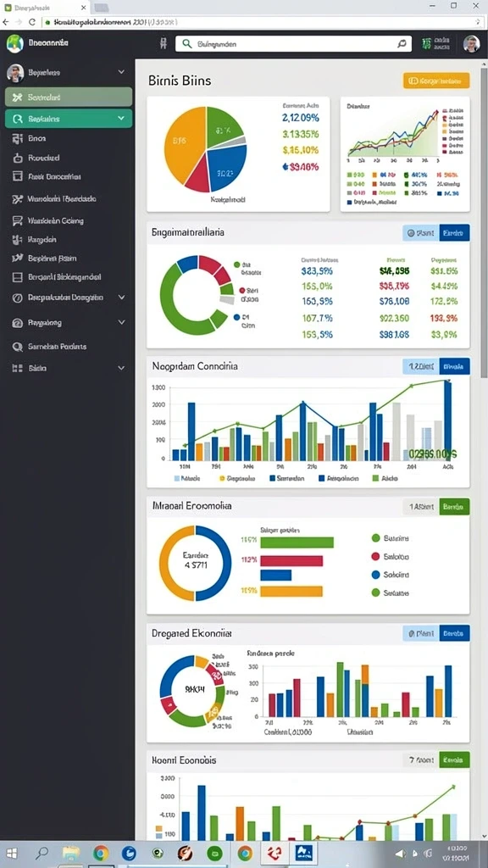488x868 pixels.
Task: Click the browser back arrow
Action: 6,22
